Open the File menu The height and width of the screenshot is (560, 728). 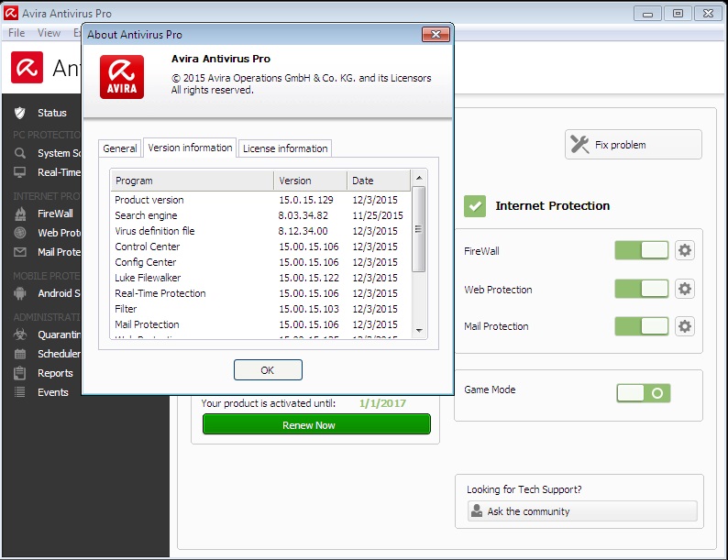pyautogui.click(x=17, y=33)
